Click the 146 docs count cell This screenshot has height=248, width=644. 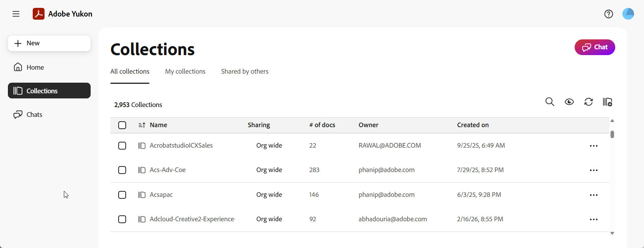(314, 195)
